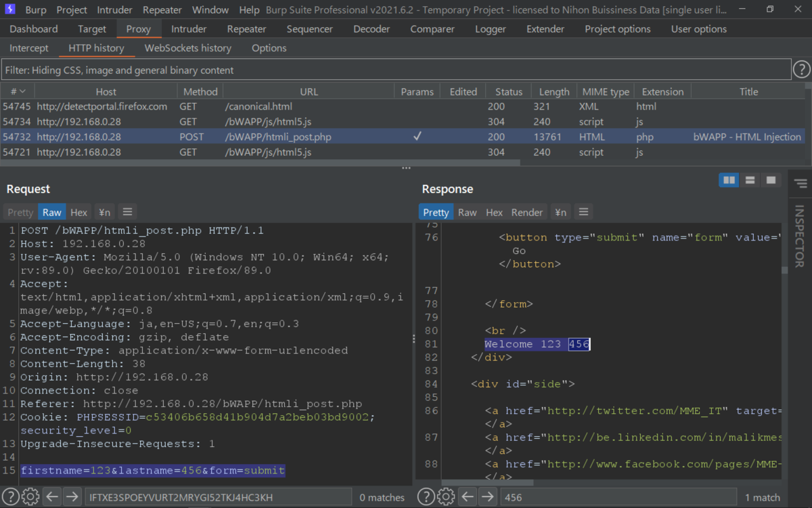The width and height of the screenshot is (812, 508).
Task: Open the Repeater menu
Action: coord(162,10)
